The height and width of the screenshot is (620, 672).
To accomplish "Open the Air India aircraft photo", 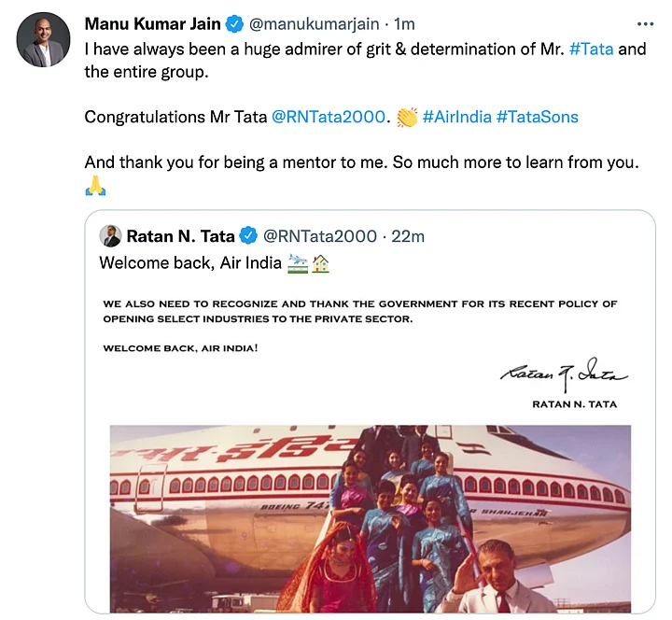I will 370,518.
